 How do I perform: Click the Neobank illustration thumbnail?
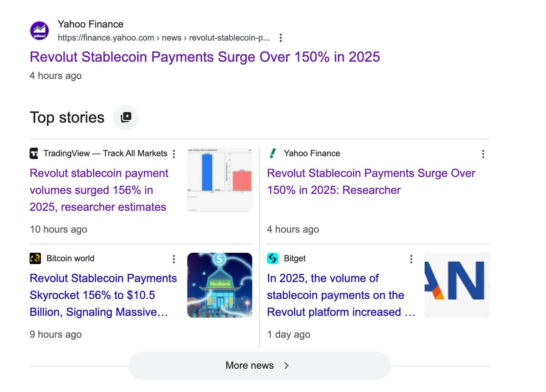219,285
